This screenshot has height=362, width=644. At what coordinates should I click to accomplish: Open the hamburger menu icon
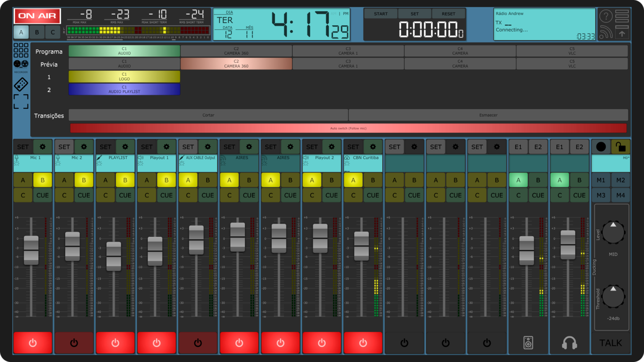point(621,16)
